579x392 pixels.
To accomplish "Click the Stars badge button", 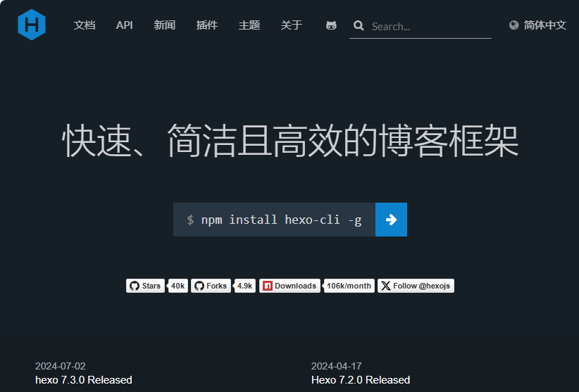I will click(x=145, y=286).
